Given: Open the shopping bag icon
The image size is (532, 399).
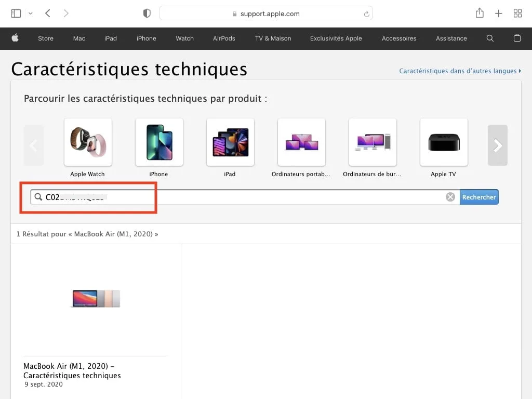Looking at the screenshot, I should (517, 38).
